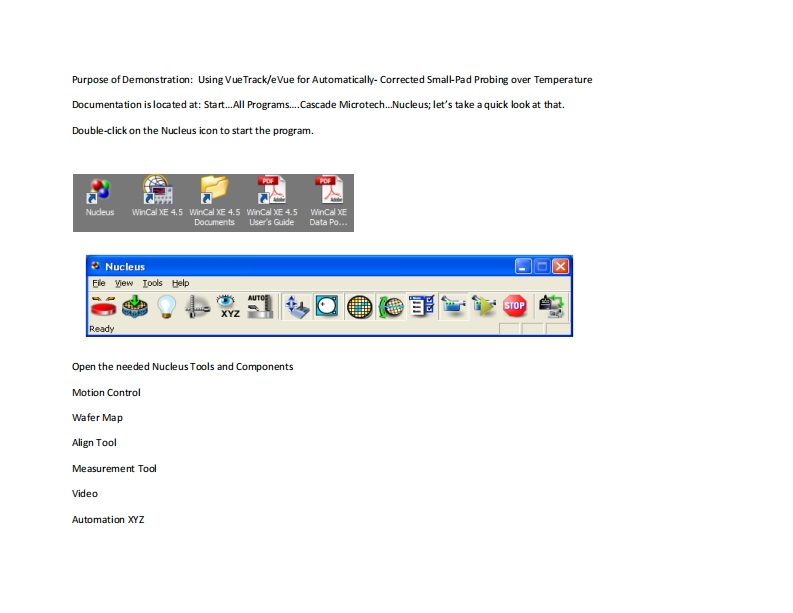Viewport: 793px width, 613px height.
Task: Open the round wafer map grid icon
Action: (359, 307)
